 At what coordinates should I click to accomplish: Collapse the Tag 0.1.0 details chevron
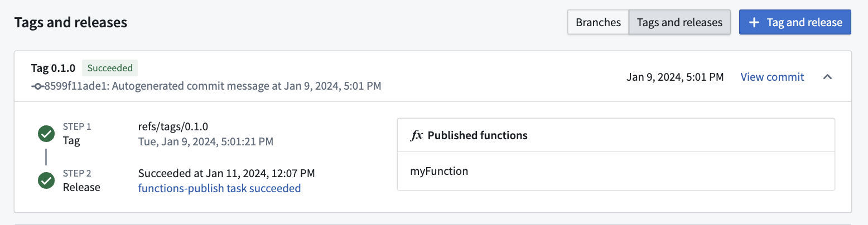(x=828, y=77)
